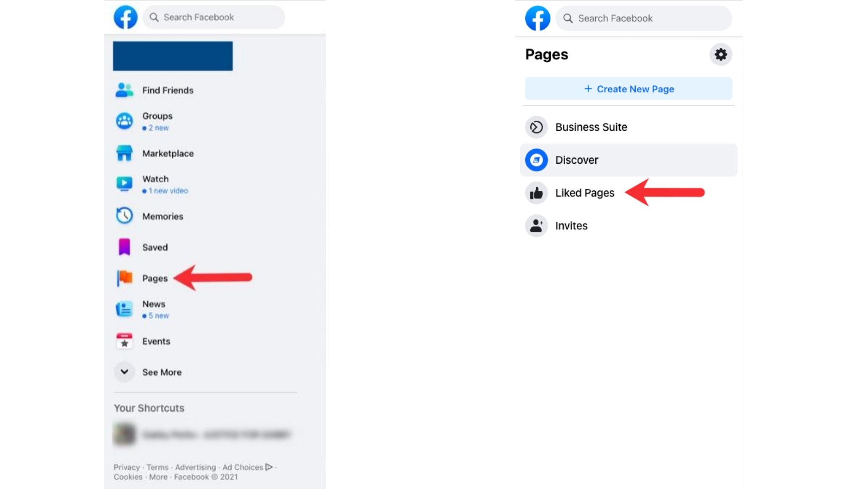Click the user shortcut profile thumbnail
Screen dimensions: 868x489
(x=125, y=434)
